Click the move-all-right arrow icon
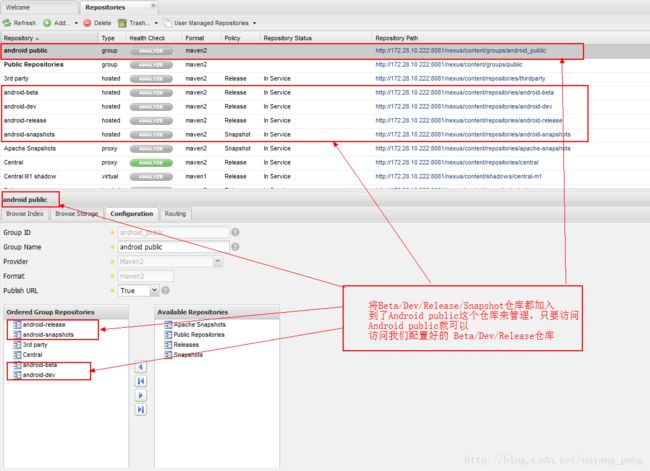This screenshot has width=650, height=471. coord(141,410)
